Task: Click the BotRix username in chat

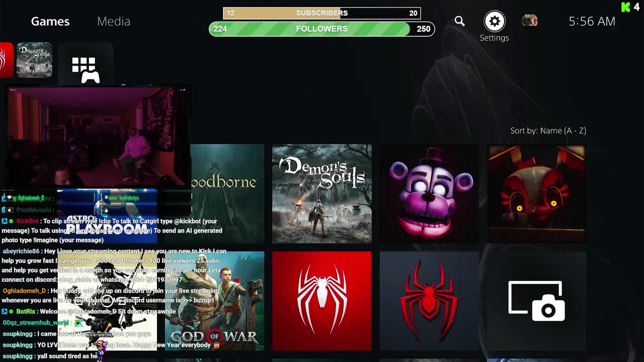Action: coord(26,311)
